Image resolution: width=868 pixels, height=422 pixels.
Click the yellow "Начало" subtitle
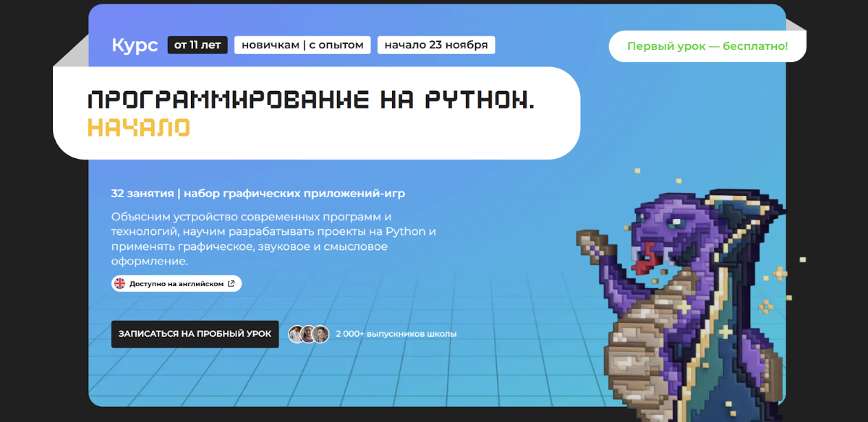click(x=138, y=128)
